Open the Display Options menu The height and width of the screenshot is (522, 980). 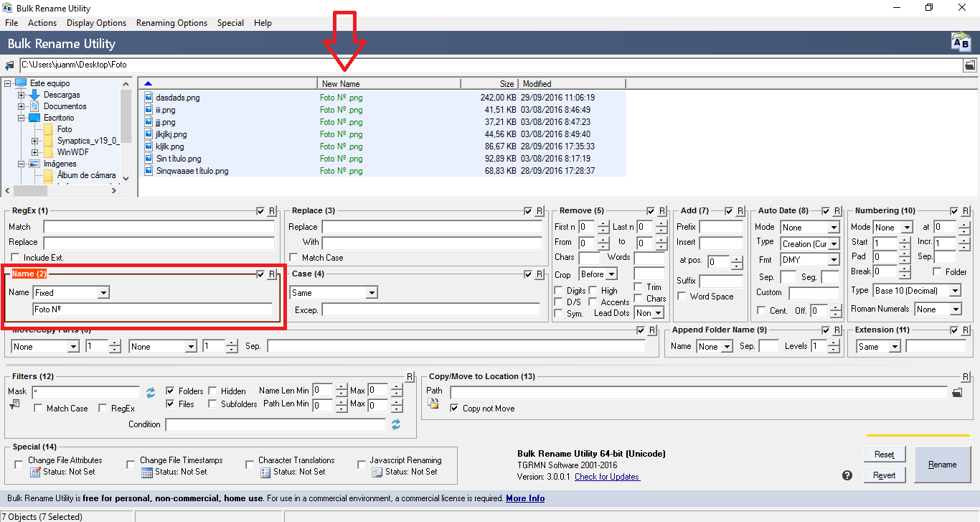tap(96, 23)
